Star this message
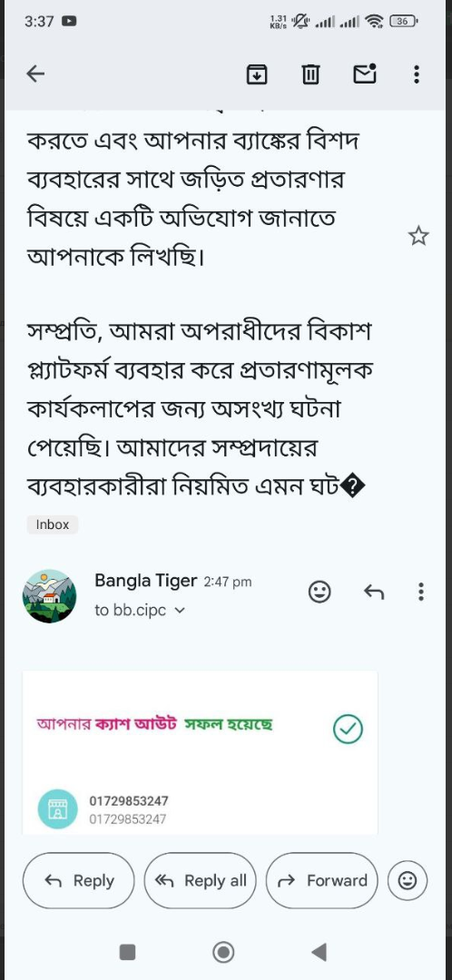This screenshot has height=980, width=452. point(418,236)
